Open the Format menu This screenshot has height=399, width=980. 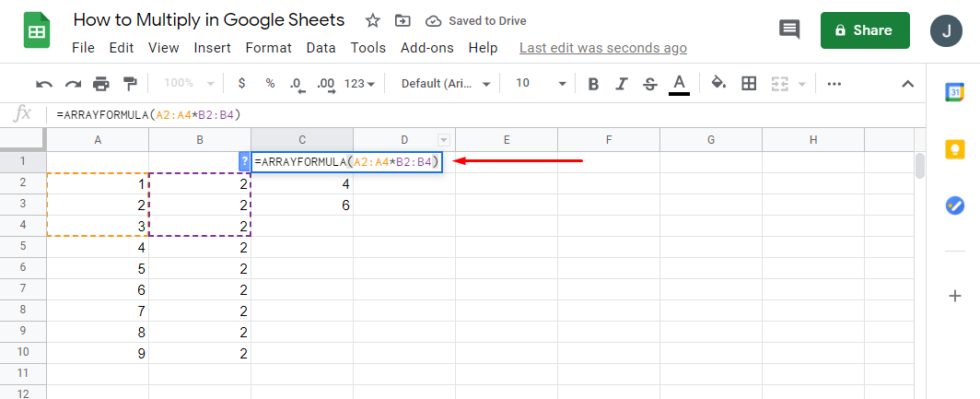click(x=269, y=48)
